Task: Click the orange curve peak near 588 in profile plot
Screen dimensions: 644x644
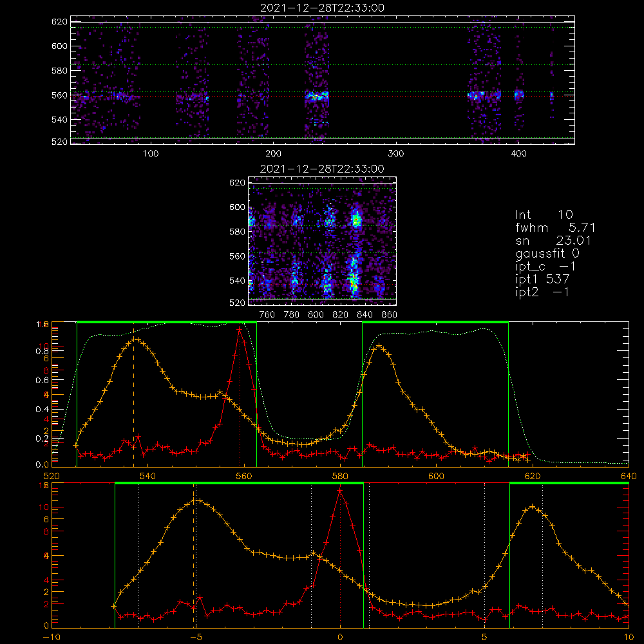Action: [379, 346]
